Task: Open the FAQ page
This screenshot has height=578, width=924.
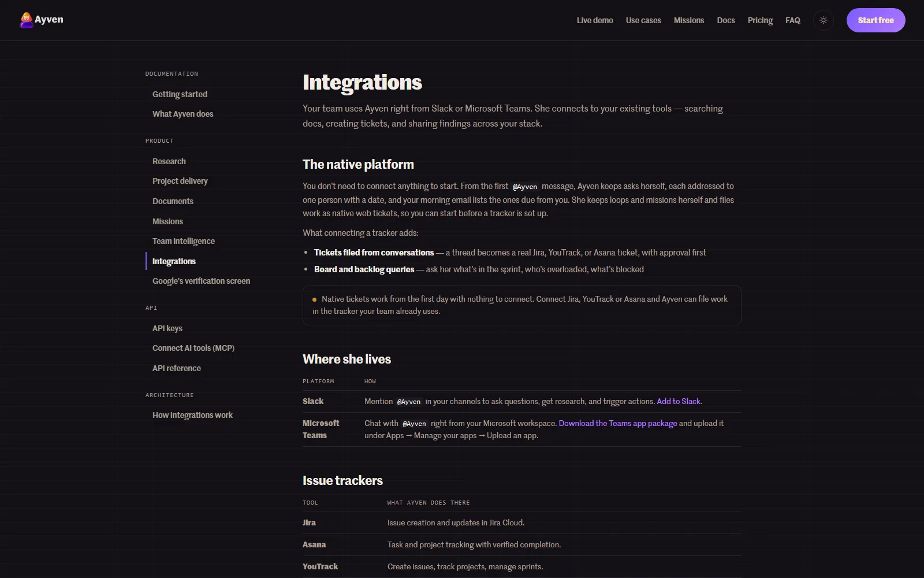Action: click(793, 20)
